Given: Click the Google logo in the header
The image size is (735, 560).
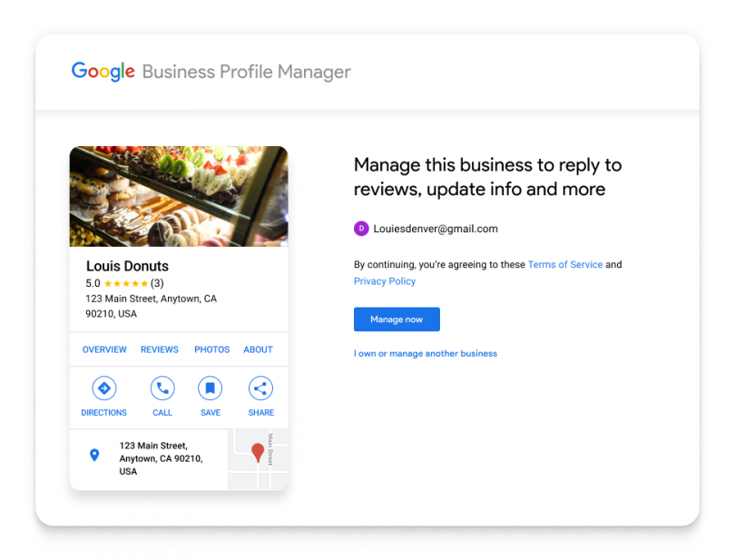Looking at the screenshot, I should pos(102,71).
